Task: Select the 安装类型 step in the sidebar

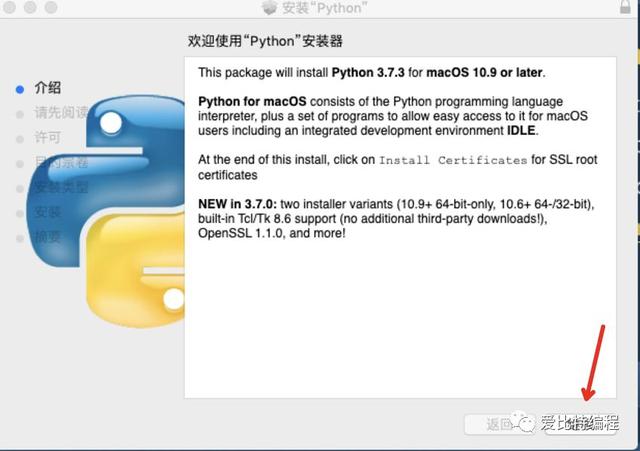Action: tap(61, 187)
